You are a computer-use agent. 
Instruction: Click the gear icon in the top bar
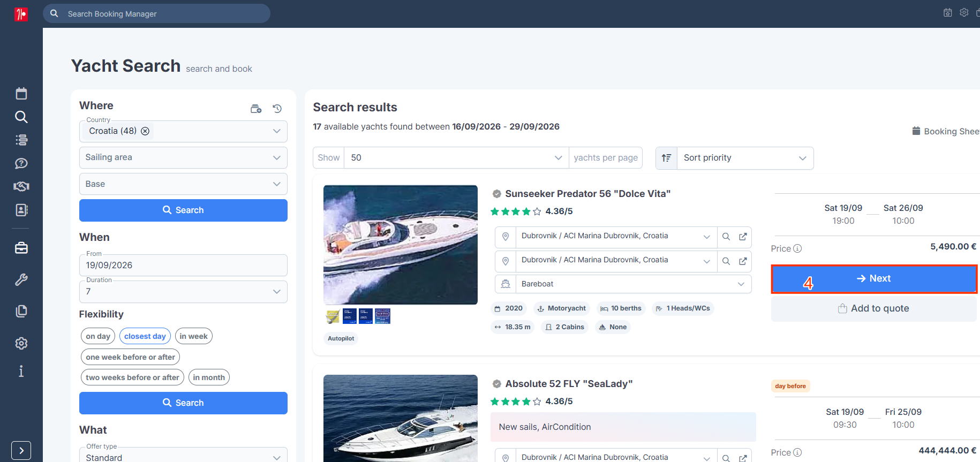(964, 12)
